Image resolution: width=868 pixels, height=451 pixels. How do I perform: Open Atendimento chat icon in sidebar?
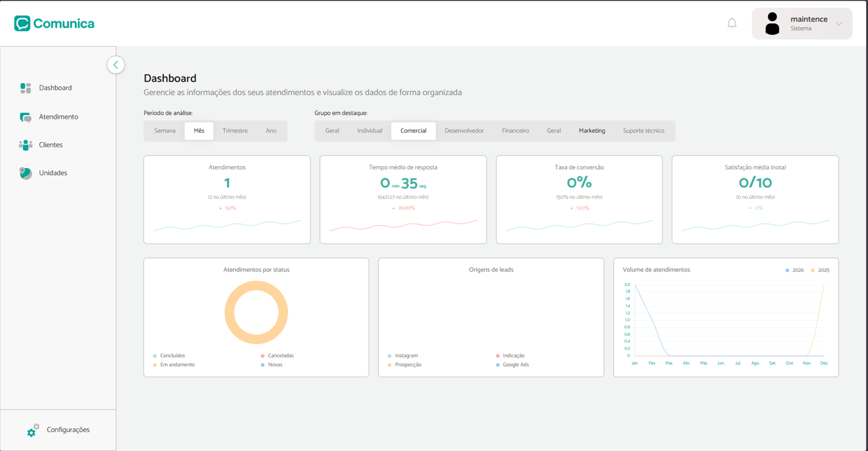(25, 117)
